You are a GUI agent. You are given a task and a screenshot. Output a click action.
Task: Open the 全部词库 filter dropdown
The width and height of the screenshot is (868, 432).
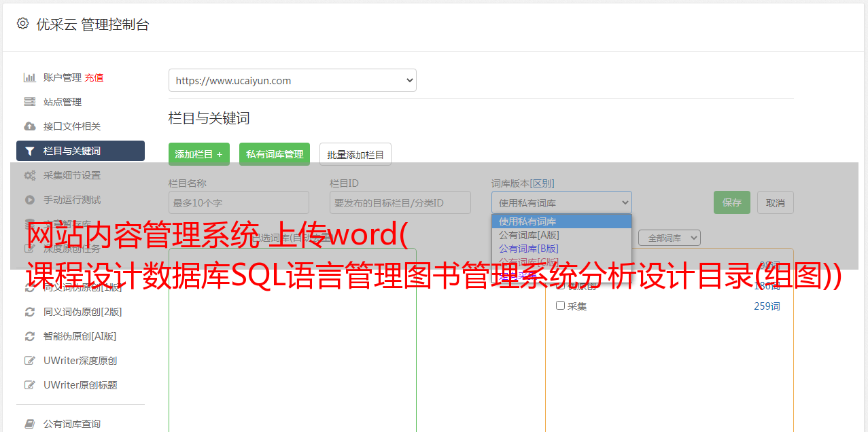tap(670, 238)
